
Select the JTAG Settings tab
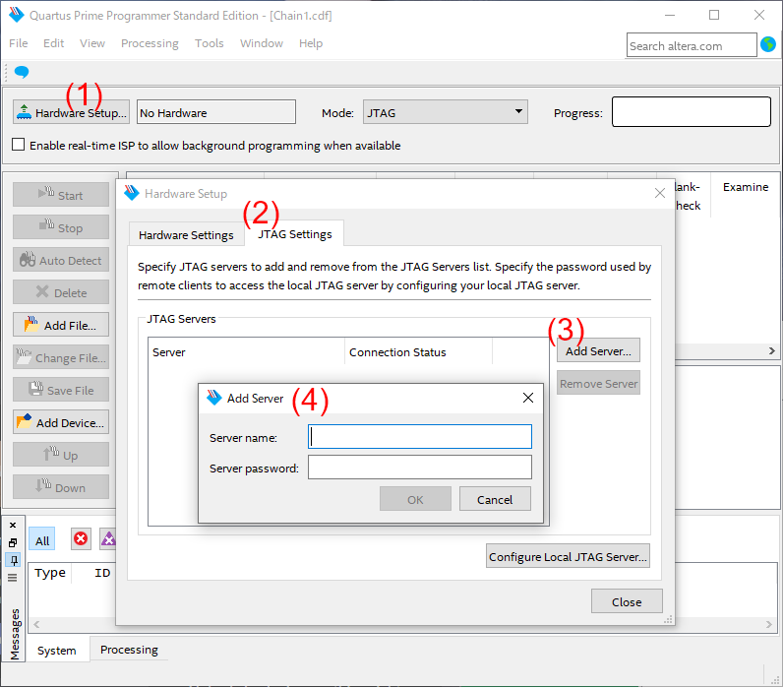click(x=294, y=233)
